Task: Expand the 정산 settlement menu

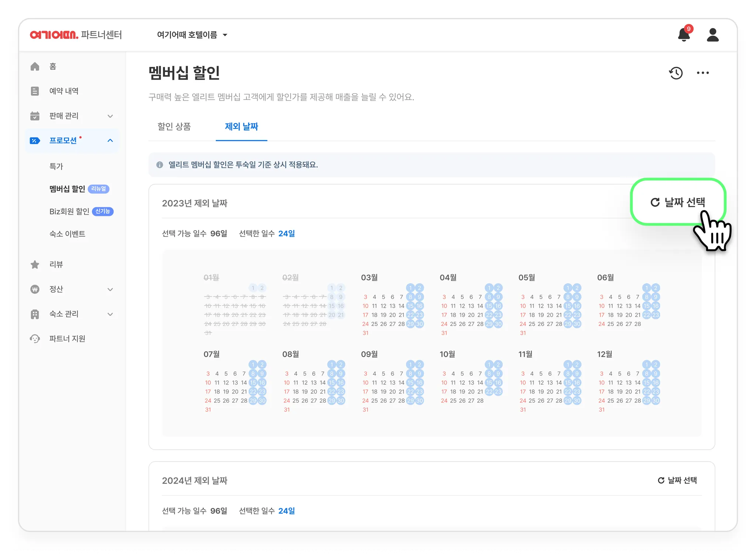Action: click(x=110, y=289)
